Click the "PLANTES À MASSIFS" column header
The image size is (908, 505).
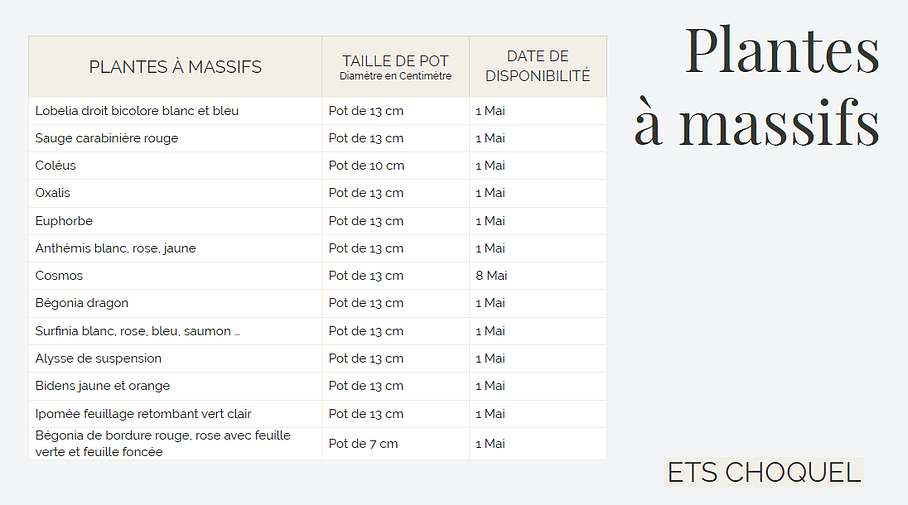coord(175,67)
